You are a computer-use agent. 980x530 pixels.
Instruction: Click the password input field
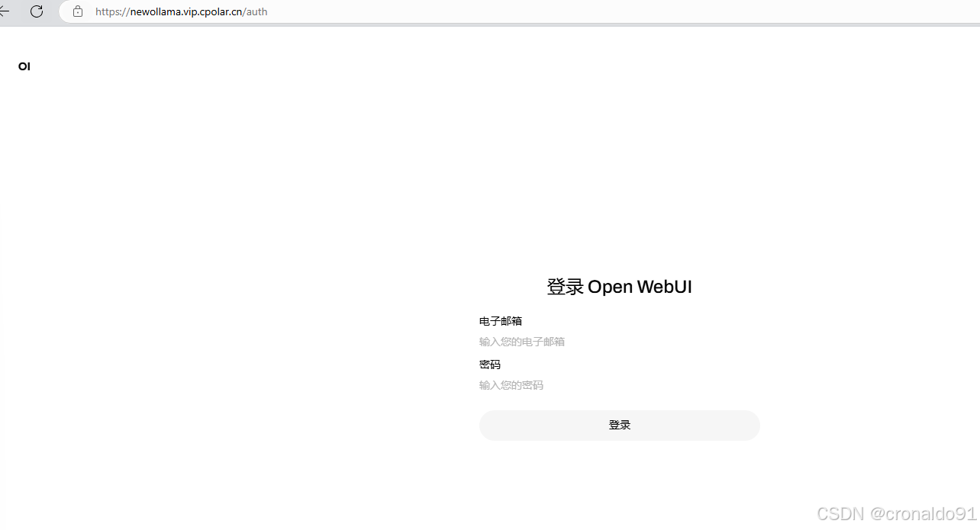[x=619, y=385]
